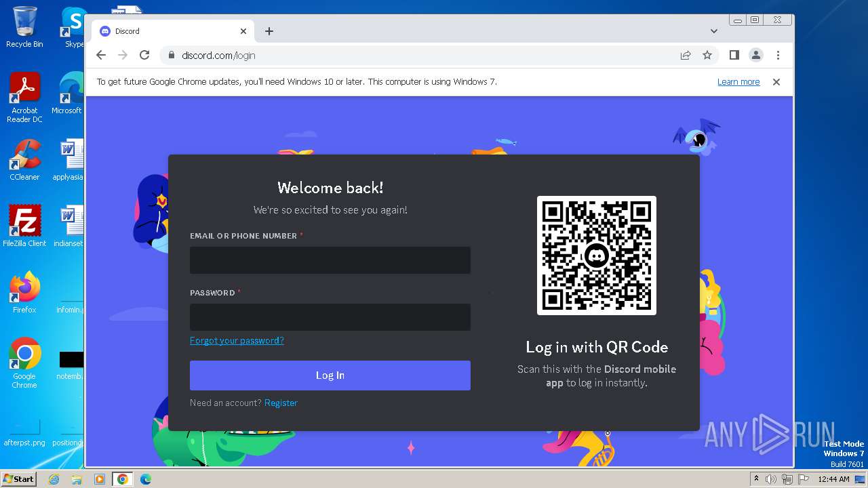Screen dimensions: 868x488
Task: Launch Acrobat Reader DC shortcut
Action: [24, 98]
